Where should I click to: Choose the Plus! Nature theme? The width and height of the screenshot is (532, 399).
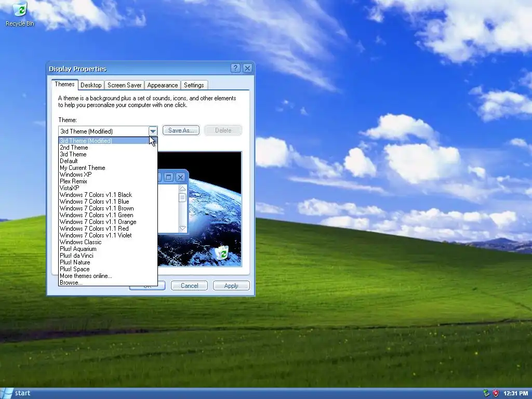(108, 262)
